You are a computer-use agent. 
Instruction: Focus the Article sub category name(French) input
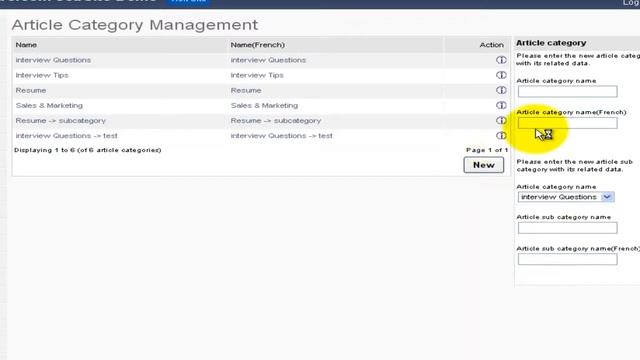click(x=567, y=259)
